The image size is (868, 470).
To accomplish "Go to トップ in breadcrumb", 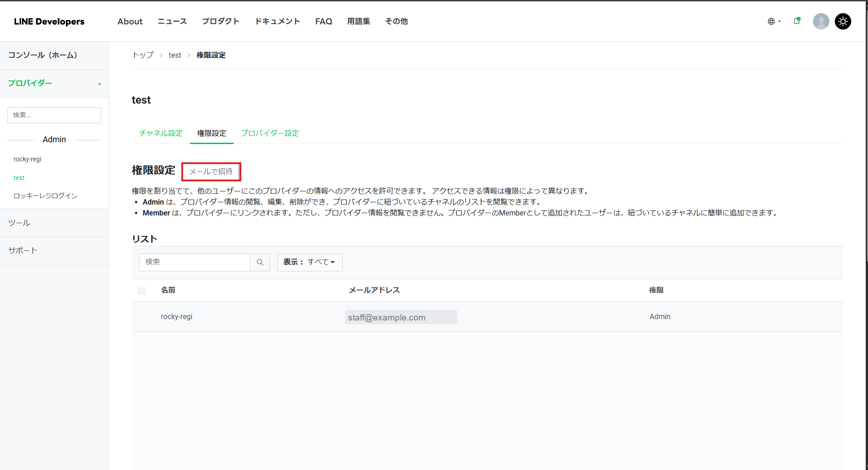I will coord(143,55).
